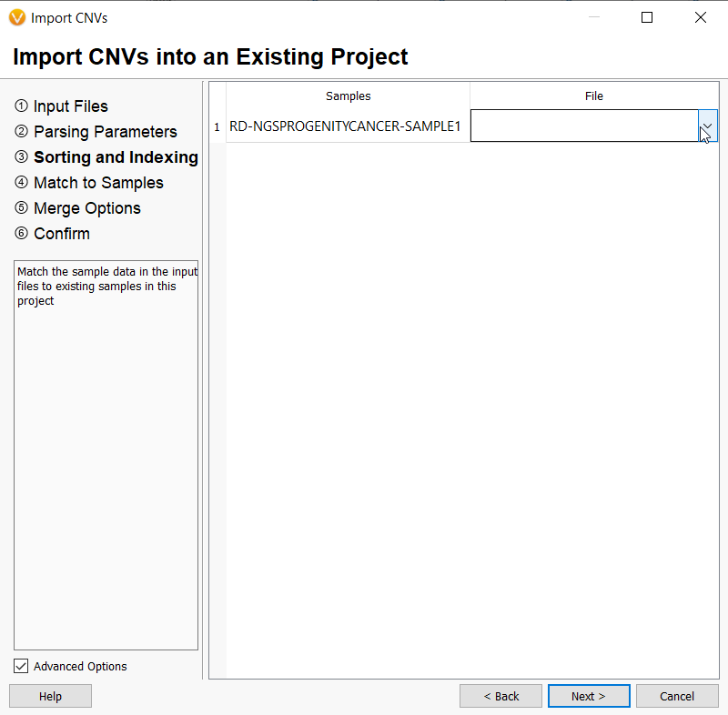Screen dimensions: 728x715
Task: Click the Next button
Action: (x=588, y=695)
